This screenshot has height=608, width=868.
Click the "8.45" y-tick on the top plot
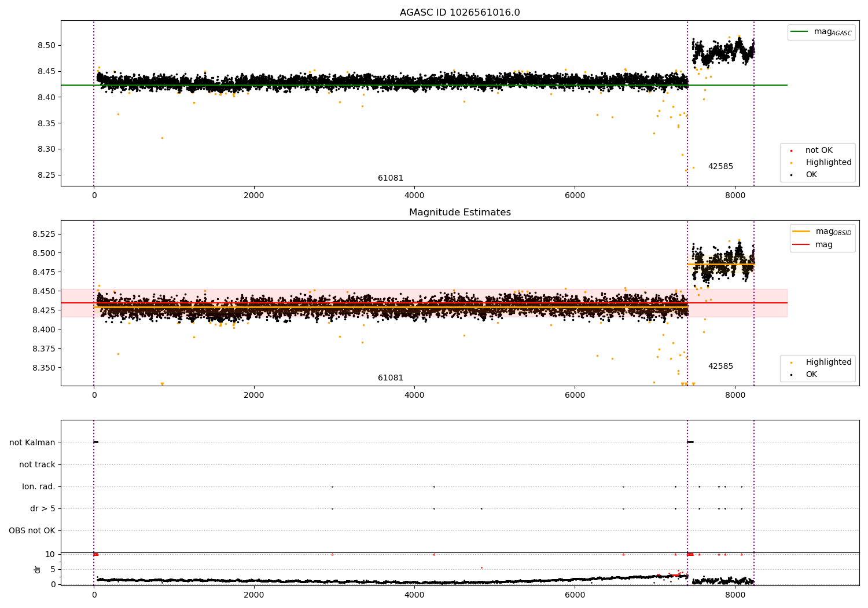click(46, 72)
